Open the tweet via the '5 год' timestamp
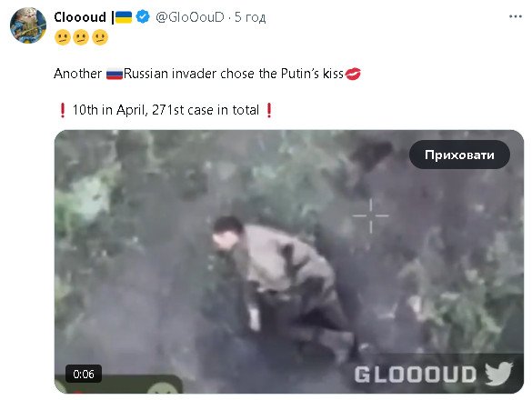 (250, 17)
